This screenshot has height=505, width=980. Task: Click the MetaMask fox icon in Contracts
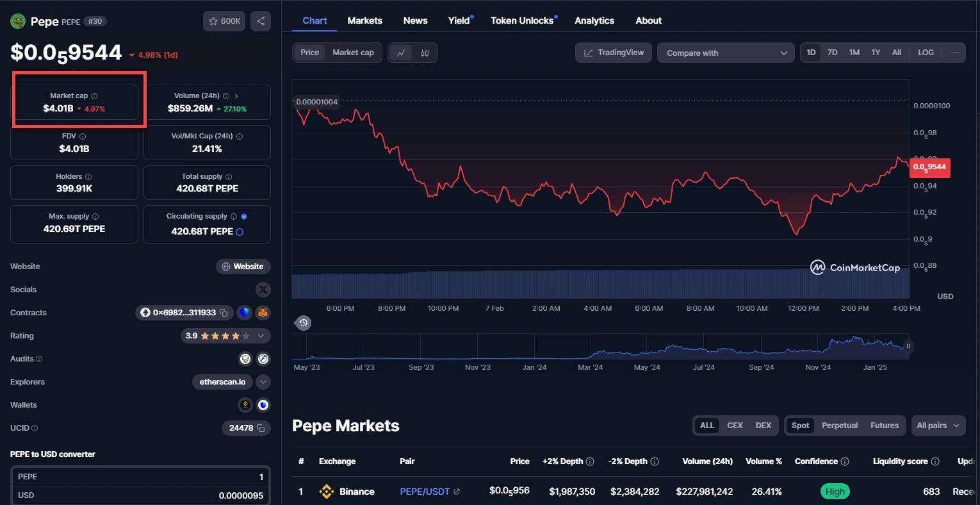click(263, 313)
